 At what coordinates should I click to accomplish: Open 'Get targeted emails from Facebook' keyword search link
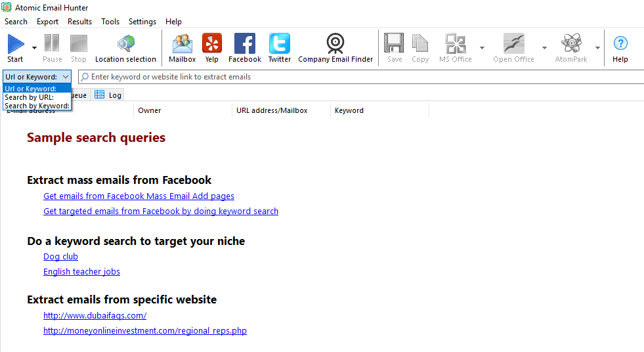pyautogui.click(x=161, y=211)
